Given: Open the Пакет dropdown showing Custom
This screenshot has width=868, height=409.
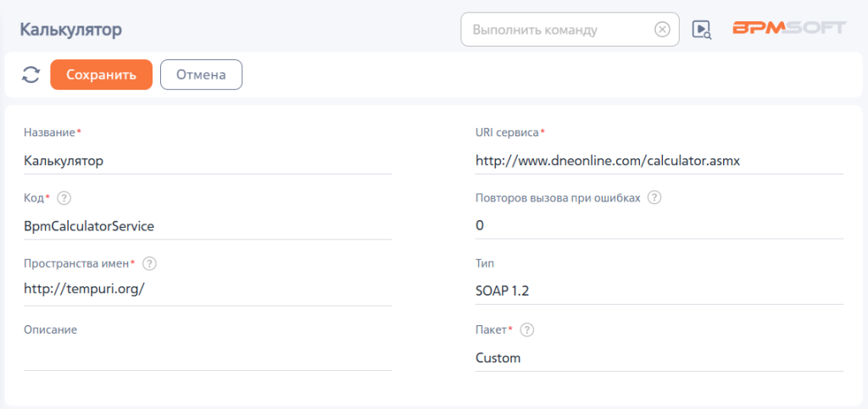Looking at the screenshot, I should coord(659,358).
